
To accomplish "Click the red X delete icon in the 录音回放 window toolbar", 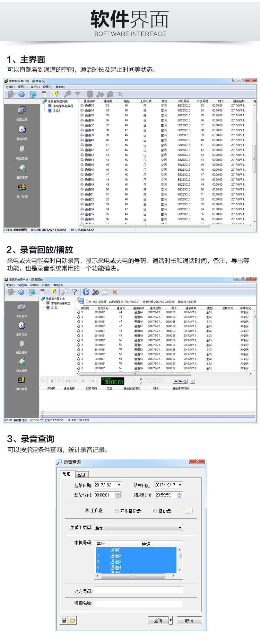I will click(115, 292).
